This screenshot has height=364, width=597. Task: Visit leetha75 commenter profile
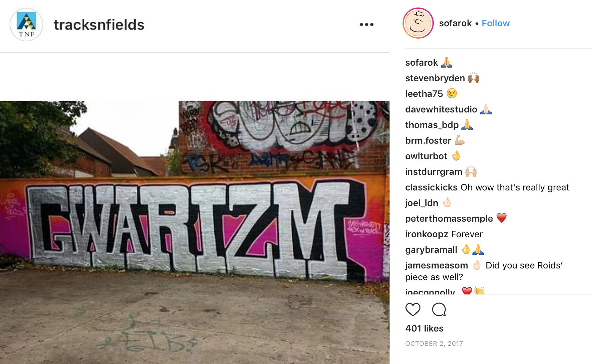click(424, 94)
